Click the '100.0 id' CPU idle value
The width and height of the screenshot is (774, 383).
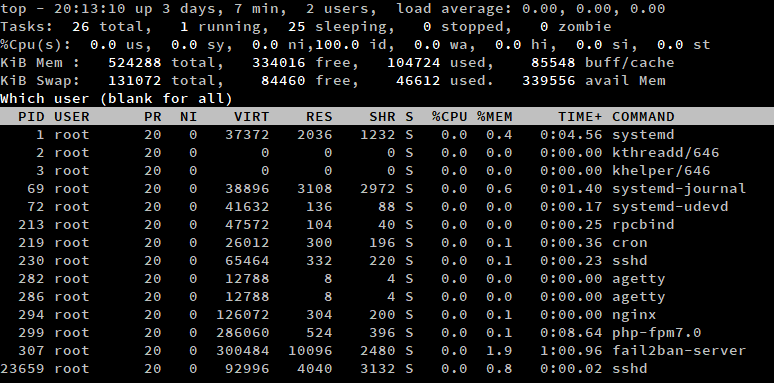click(351, 45)
